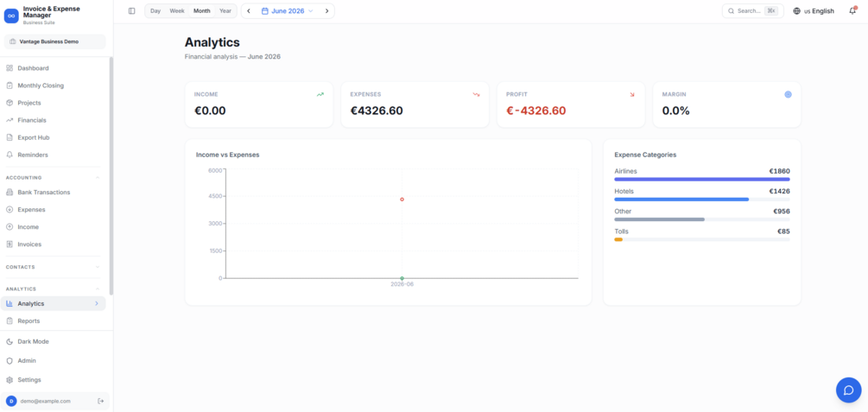Expand the Contacts section

pyautogui.click(x=98, y=267)
